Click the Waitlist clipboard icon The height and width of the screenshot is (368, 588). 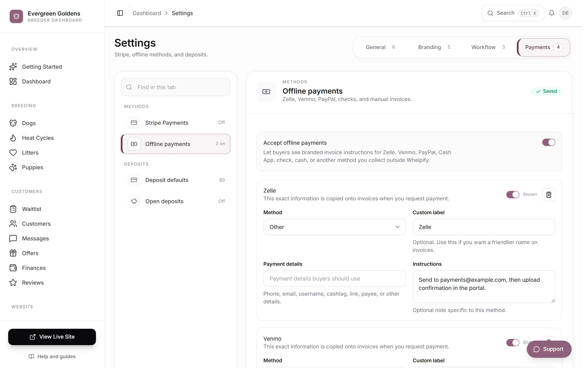13,209
